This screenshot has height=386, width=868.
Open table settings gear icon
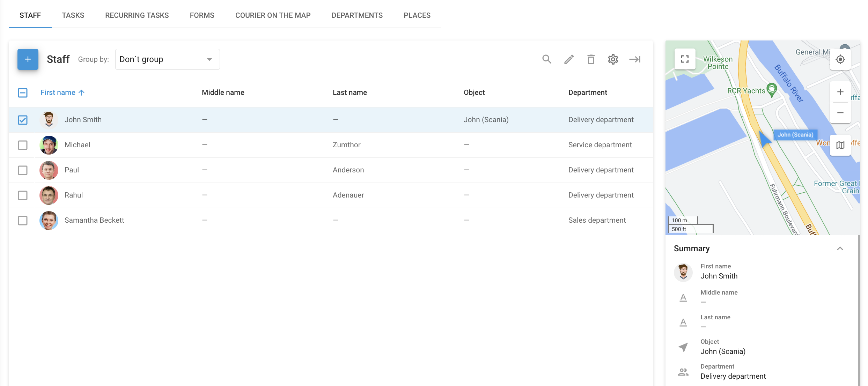pyautogui.click(x=613, y=59)
